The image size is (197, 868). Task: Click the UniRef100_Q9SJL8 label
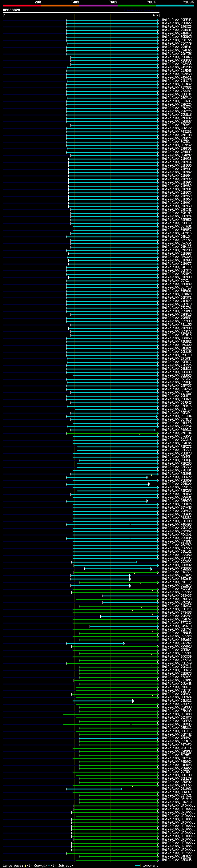(x=177, y=440)
